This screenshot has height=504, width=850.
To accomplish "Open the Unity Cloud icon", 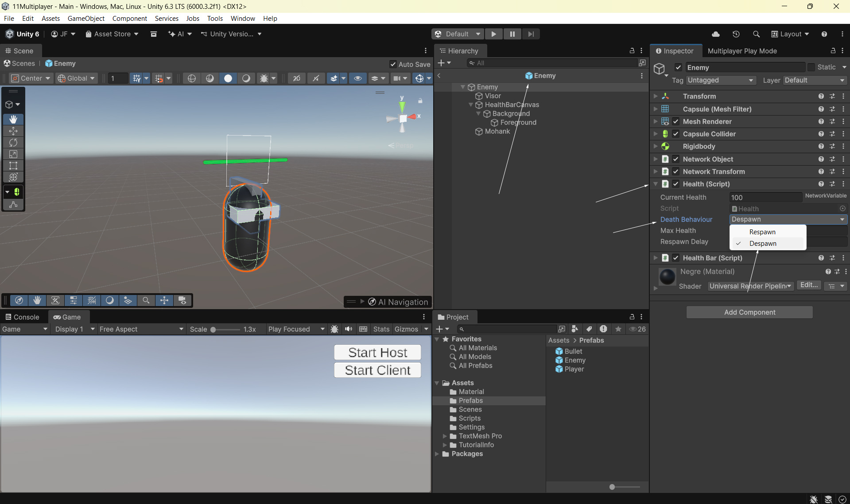I will click(x=715, y=34).
